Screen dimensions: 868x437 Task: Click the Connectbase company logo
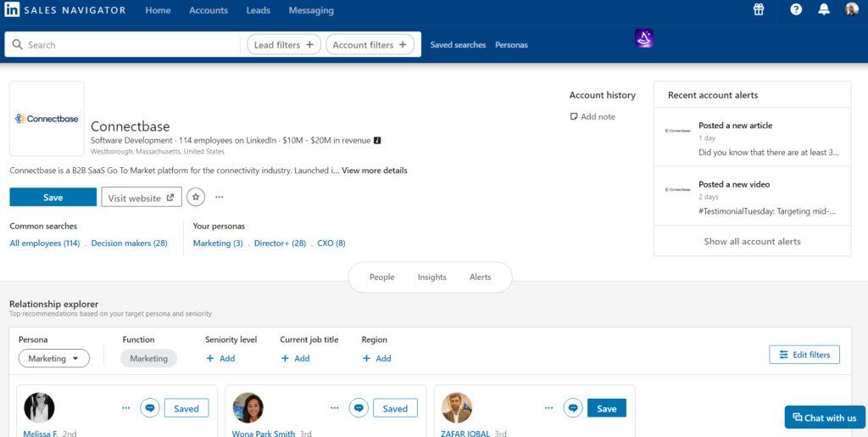[47, 119]
